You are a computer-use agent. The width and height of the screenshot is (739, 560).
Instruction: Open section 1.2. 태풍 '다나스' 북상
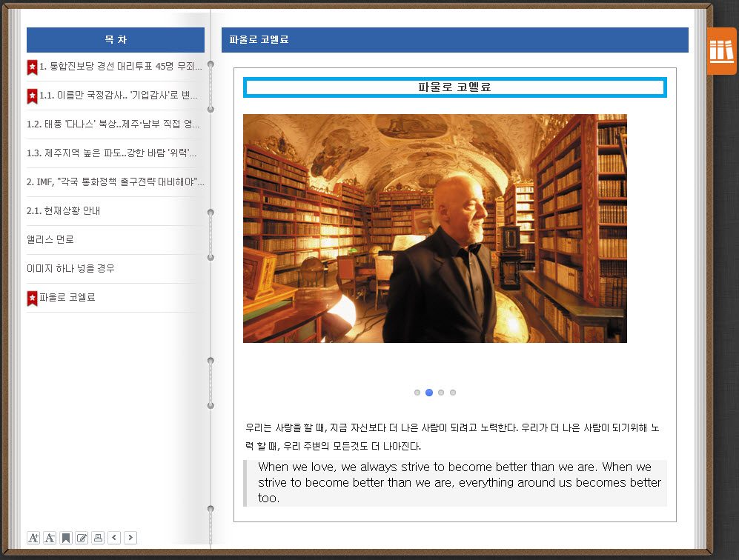click(x=113, y=124)
